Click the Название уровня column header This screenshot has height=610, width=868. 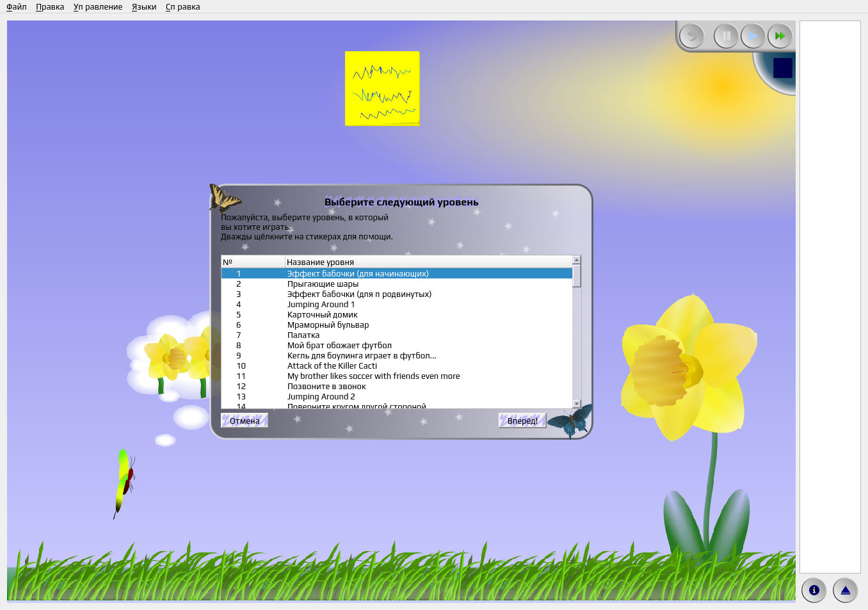428,262
